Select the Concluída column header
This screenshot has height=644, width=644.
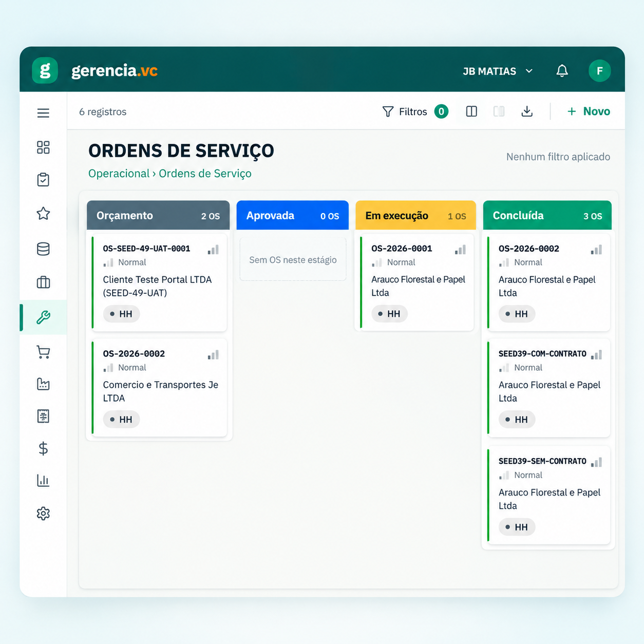coord(547,215)
